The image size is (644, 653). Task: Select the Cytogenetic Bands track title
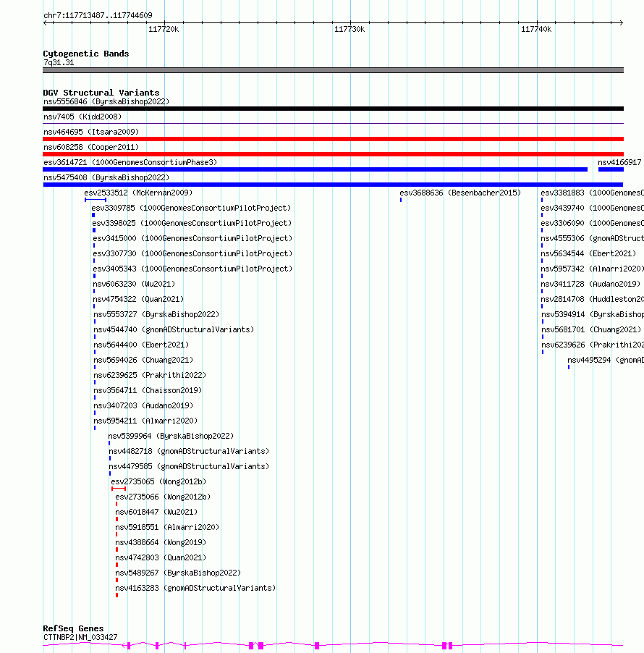(86, 54)
